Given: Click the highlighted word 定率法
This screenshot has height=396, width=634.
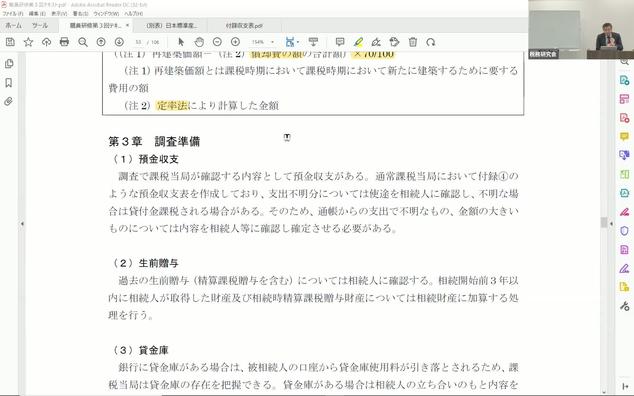Looking at the screenshot, I should (x=172, y=106).
